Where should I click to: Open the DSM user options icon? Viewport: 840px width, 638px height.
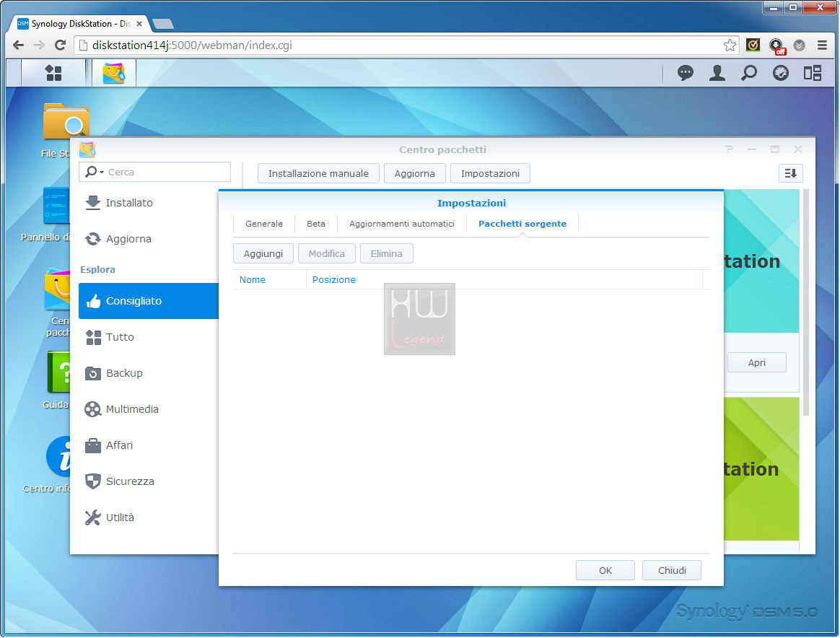[717, 73]
